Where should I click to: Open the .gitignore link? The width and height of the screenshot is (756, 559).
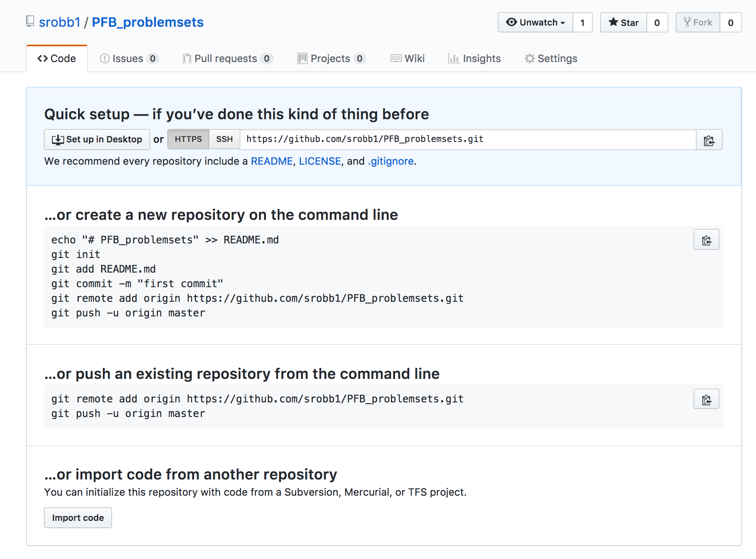tap(391, 161)
